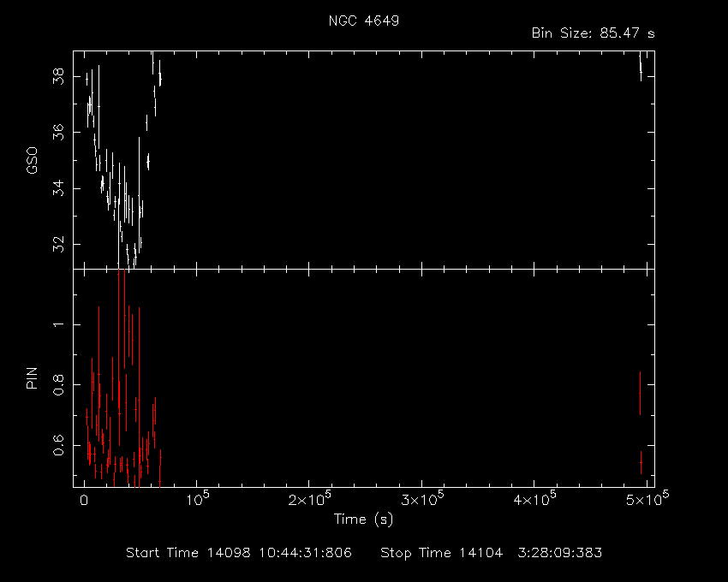Screen dimensions: 728x582
Task: Click the upper red PIN data point at far right
Action: click(x=640, y=393)
